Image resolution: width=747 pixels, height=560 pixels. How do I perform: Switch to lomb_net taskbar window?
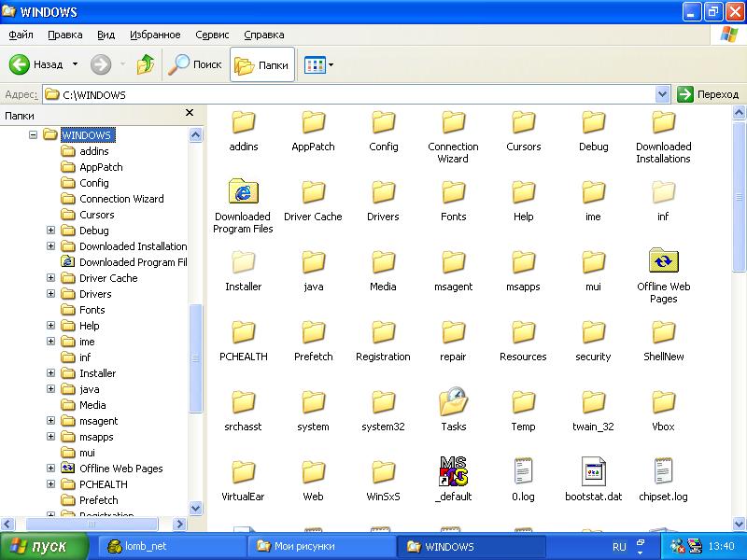click(x=172, y=546)
